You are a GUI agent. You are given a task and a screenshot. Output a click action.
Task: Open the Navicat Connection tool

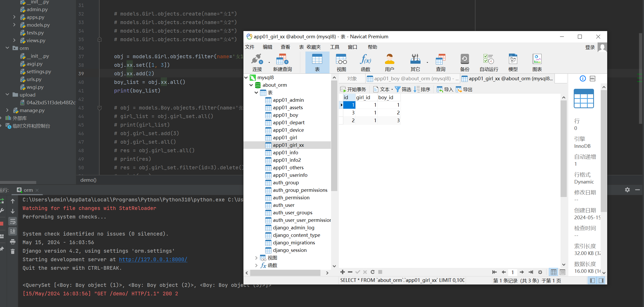(257, 62)
